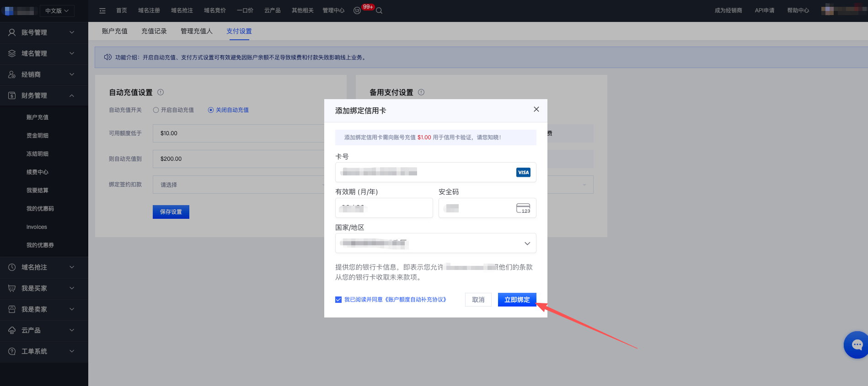Click the info icon beside 备用支付设置
The height and width of the screenshot is (386, 868).
point(421,92)
